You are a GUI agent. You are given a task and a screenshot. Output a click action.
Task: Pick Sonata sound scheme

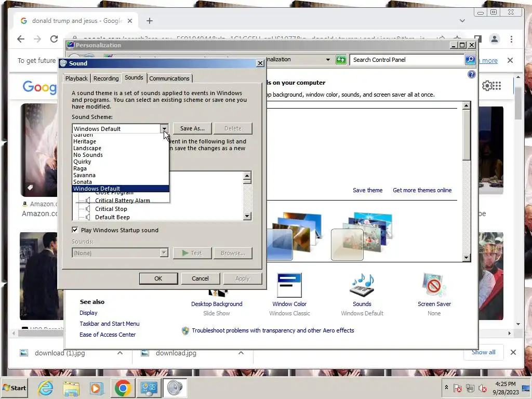coord(121,182)
